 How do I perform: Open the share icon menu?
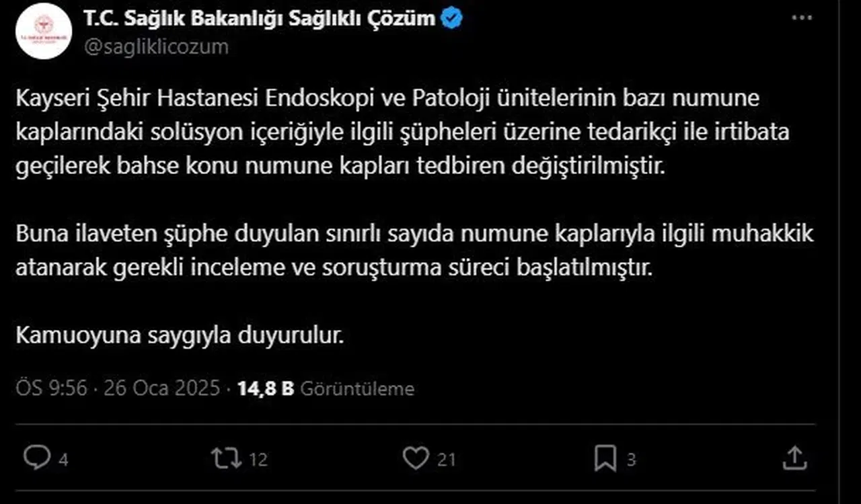[x=795, y=458]
